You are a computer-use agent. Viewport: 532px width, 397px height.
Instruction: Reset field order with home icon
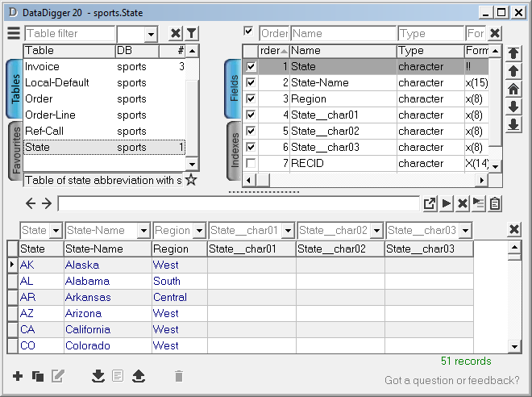513,89
